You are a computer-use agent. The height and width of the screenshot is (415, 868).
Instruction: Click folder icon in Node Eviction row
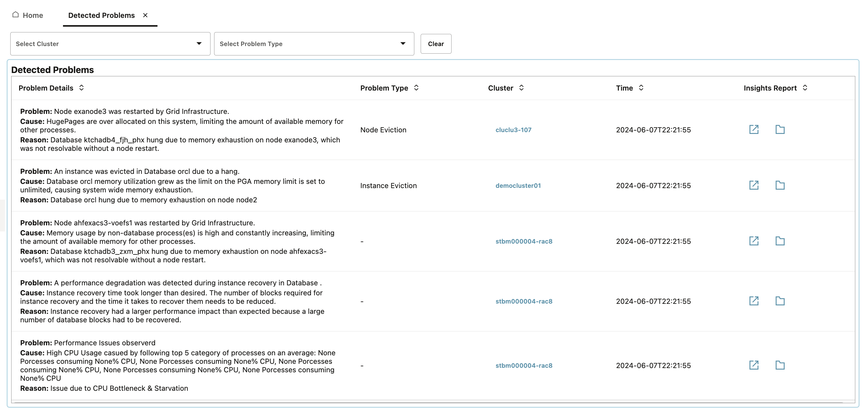click(x=780, y=129)
